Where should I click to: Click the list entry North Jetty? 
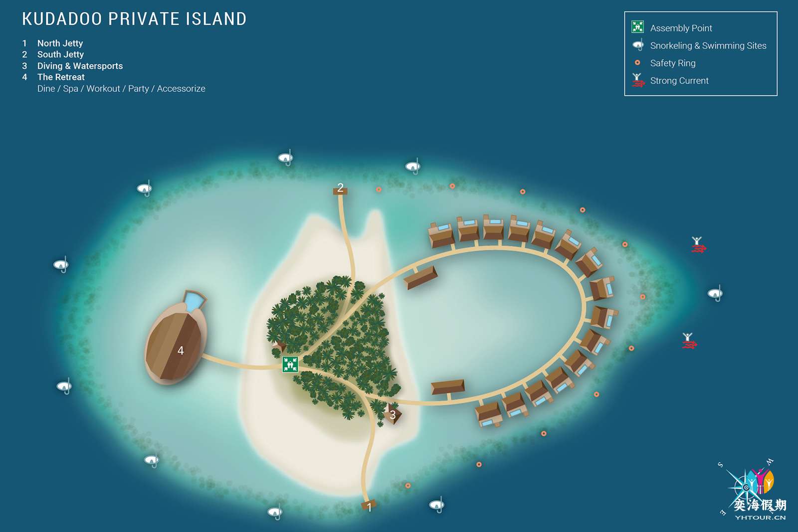click(x=60, y=43)
